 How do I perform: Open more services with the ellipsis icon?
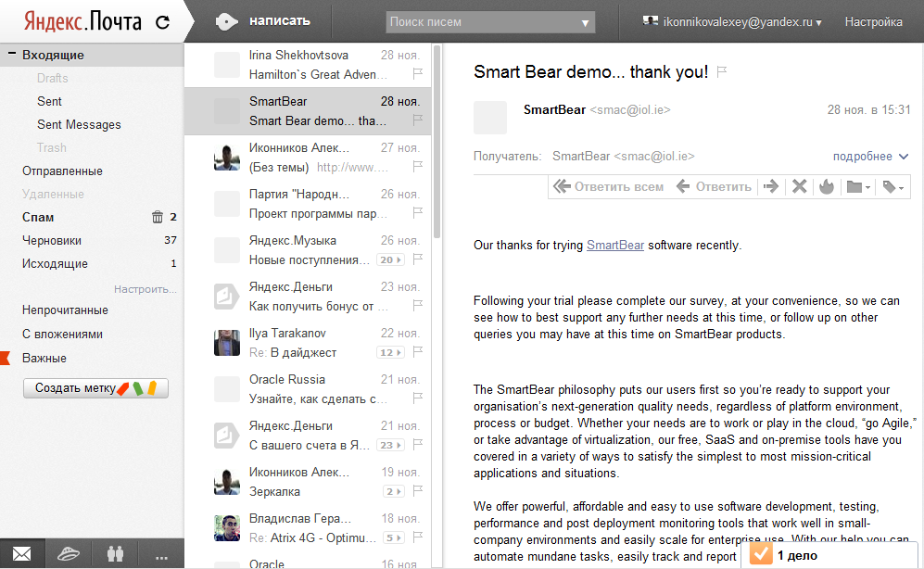click(x=161, y=556)
